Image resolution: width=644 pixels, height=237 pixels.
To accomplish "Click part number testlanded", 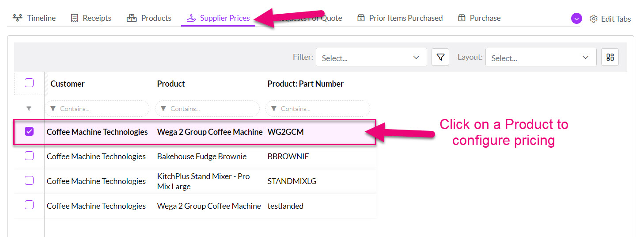I will point(285,206).
